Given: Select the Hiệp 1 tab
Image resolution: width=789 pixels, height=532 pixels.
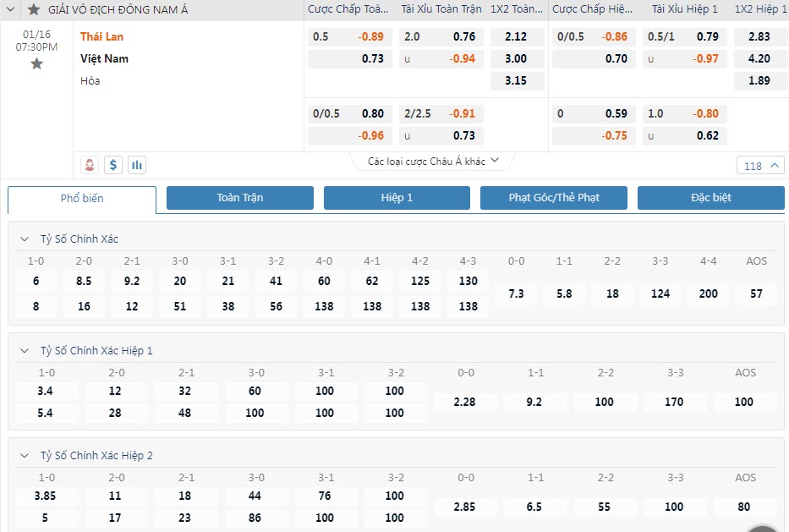Looking at the screenshot, I should tap(397, 198).
